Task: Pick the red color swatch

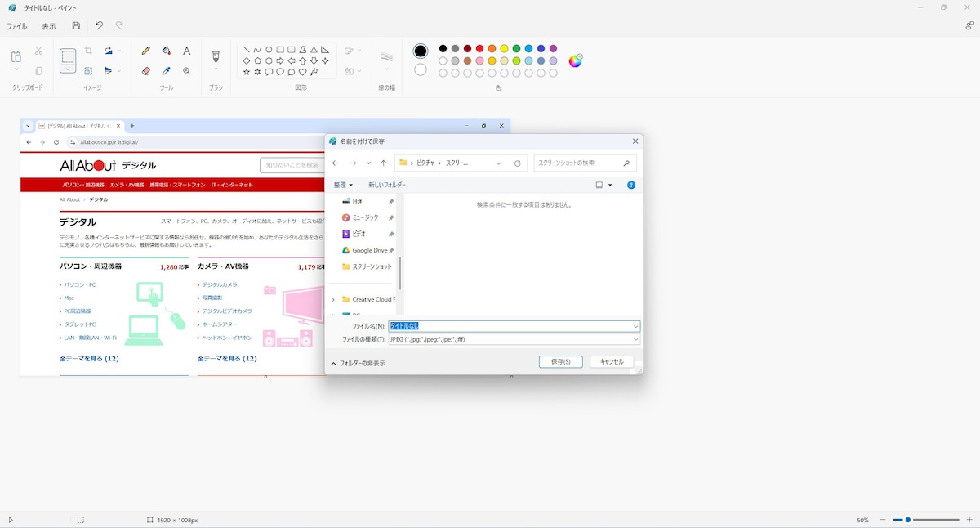Action: [479, 48]
